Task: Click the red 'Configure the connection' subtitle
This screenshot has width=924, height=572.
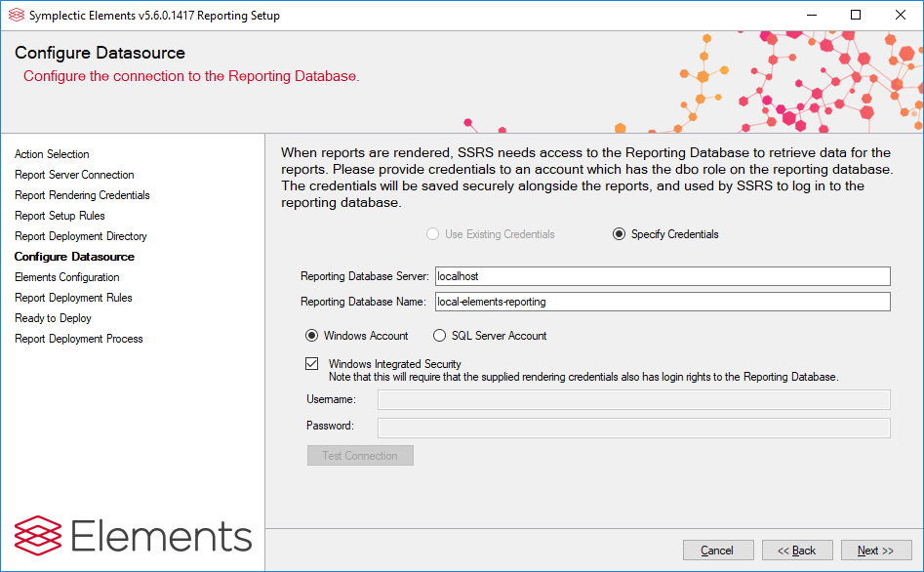Action: pyautogui.click(x=191, y=76)
